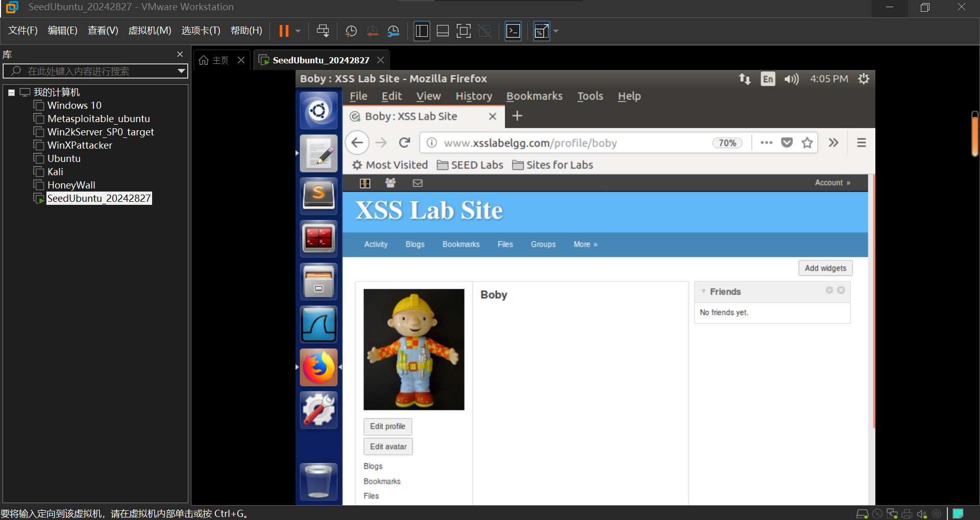Open the Sites for Labs bookmarks folder
This screenshot has height=520, width=980.
point(553,165)
